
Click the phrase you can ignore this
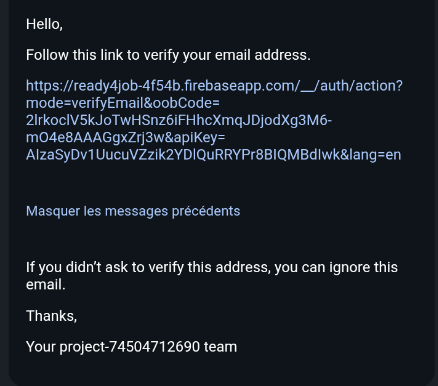336,267
